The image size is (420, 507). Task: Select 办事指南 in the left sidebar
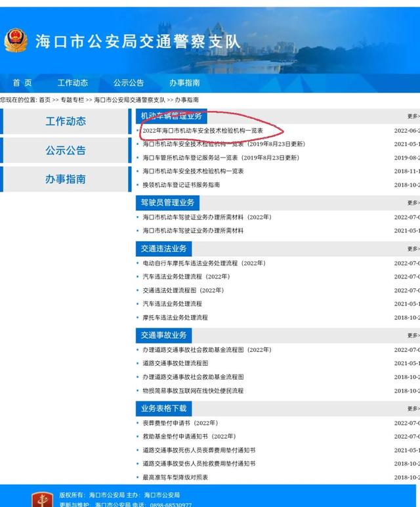point(66,179)
